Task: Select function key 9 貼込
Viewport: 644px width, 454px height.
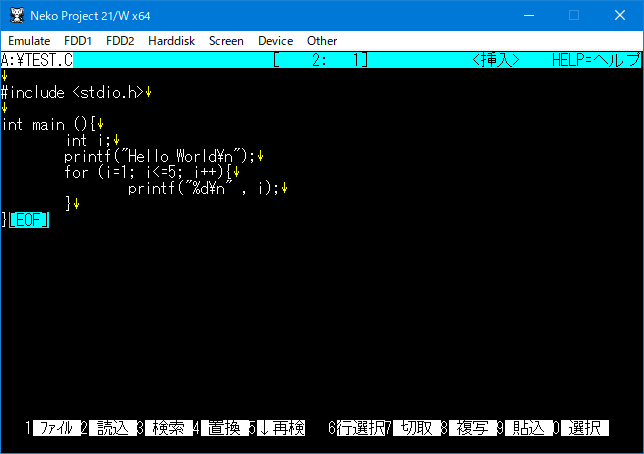Action: (x=529, y=428)
